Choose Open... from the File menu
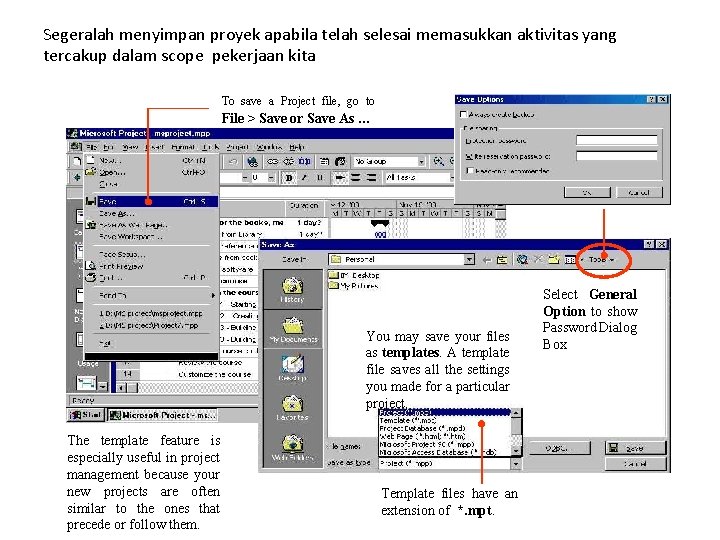The height and width of the screenshot is (540, 720). [x=152, y=173]
